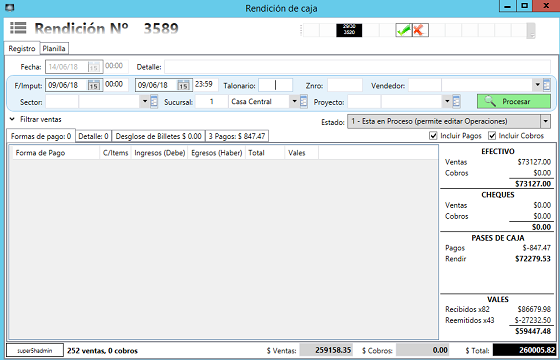Image resolution: width=560 pixels, height=360 pixels.
Task: Toggle the Incluir Cobros checkbox
Action: pos(492,136)
